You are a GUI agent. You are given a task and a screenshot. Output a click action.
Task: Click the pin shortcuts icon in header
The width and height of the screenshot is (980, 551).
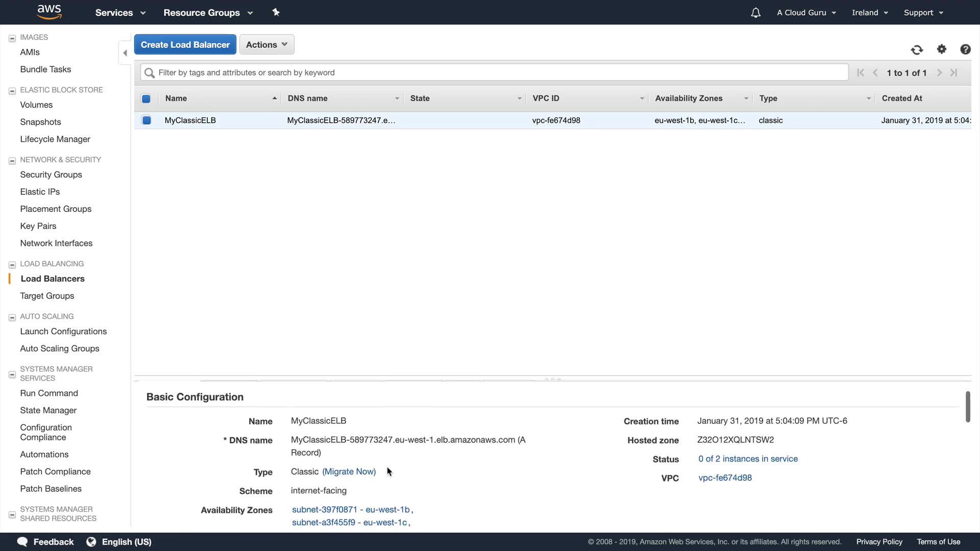276,12
